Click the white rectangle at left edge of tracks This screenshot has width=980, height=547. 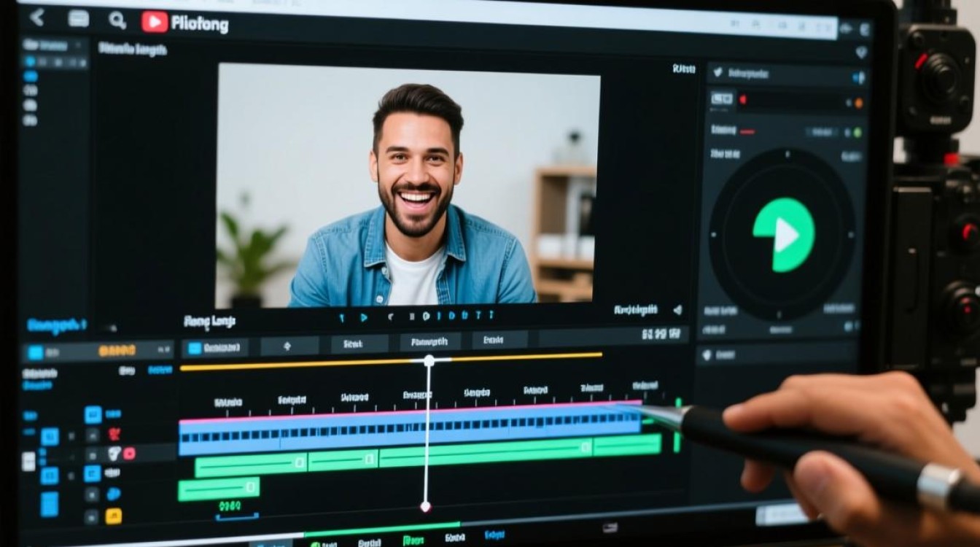[28, 461]
